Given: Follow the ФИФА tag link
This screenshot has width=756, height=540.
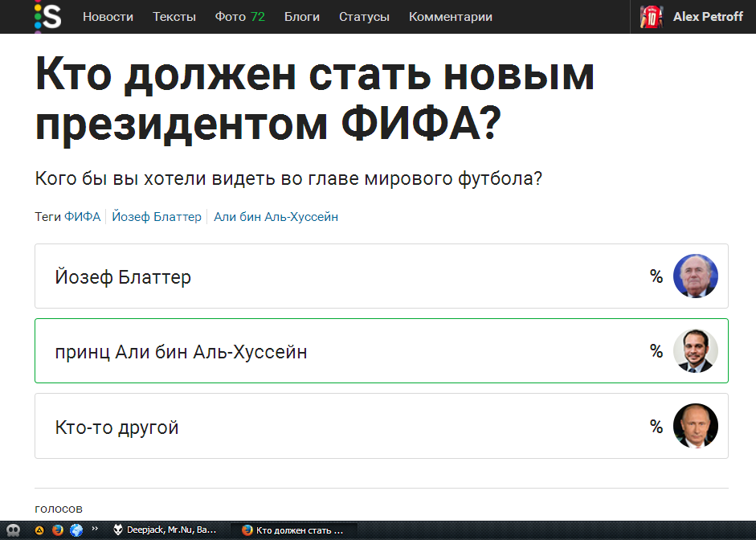Looking at the screenshot, I should click(x=82, y=217).
